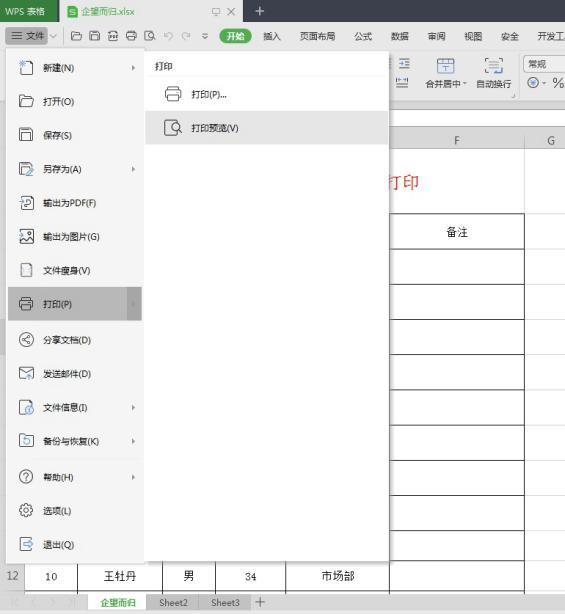Click the add new sheet plus button
The width and height of the screenshot is (565, 614).
click(x=260, y=602)
